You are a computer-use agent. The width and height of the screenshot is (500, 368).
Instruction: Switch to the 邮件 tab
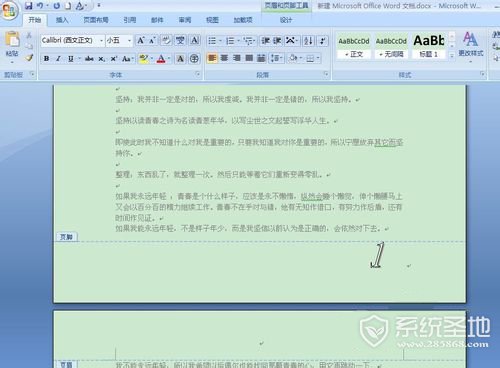[157, 20]
